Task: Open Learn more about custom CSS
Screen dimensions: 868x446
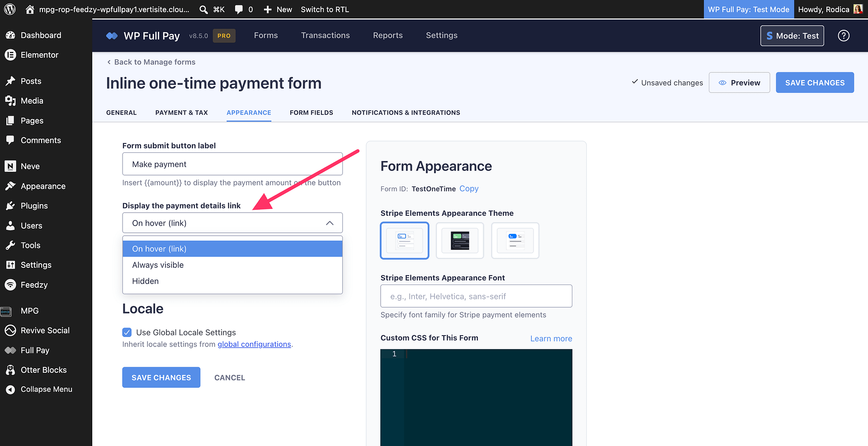Action: click(551, 339)
